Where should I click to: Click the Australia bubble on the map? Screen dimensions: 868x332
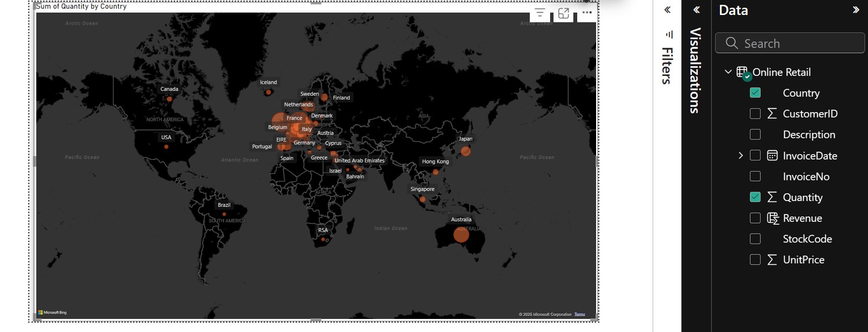click(x=461, y=234)
